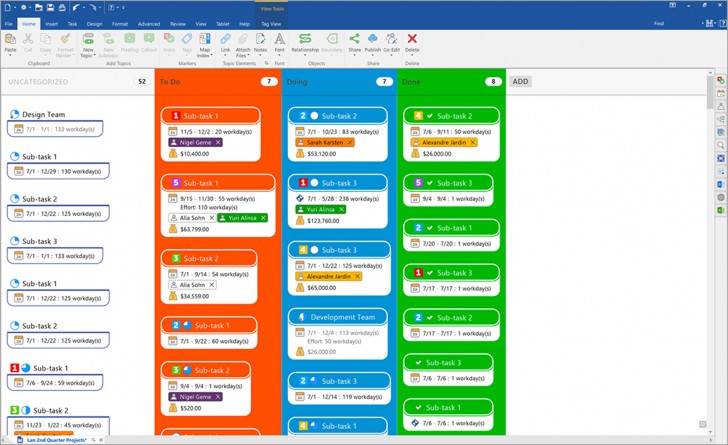728x445 pixels.
Task: Click the vertical scrollbar thumb
Action: click(710, 92)
